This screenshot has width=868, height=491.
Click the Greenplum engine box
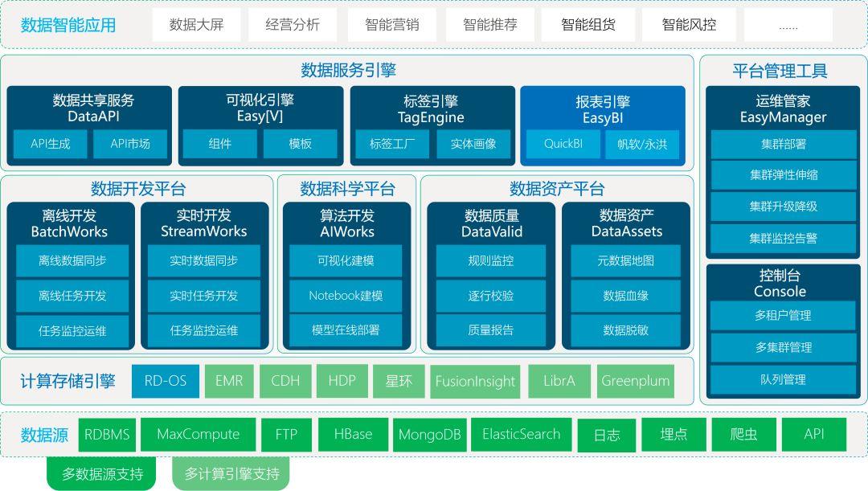[x=636, y=381]
